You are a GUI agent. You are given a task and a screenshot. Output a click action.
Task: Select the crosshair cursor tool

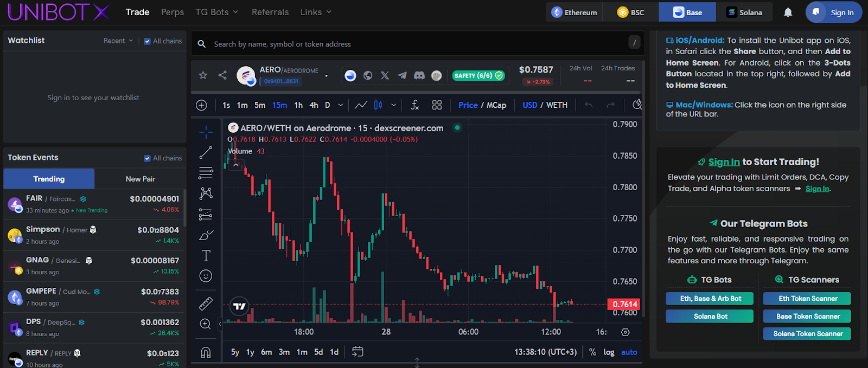[206, 132]
